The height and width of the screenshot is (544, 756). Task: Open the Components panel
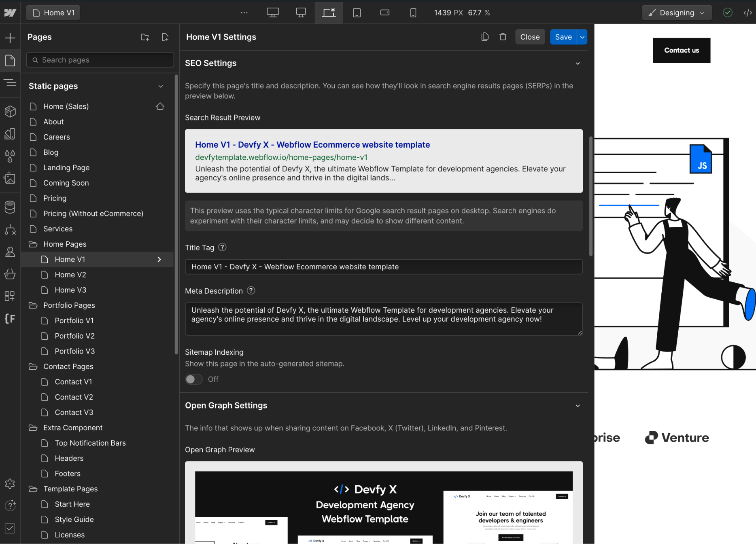tap(10, 112)
